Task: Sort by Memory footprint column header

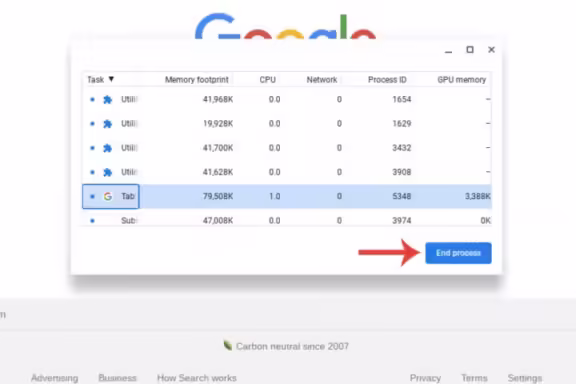Action: 197,79
